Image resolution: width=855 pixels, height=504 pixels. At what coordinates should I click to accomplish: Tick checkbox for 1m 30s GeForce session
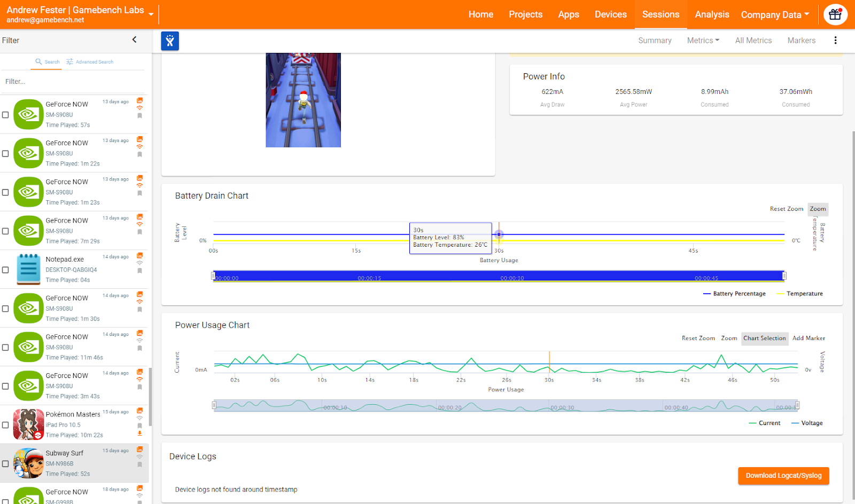(x=5, y=309)
